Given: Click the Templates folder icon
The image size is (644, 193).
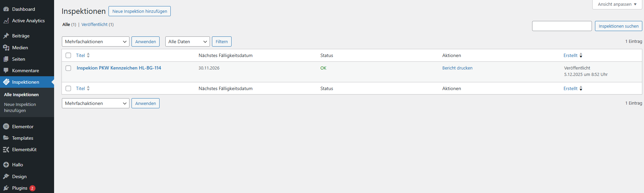Looking at the screenshot, I should click(6, 138).
